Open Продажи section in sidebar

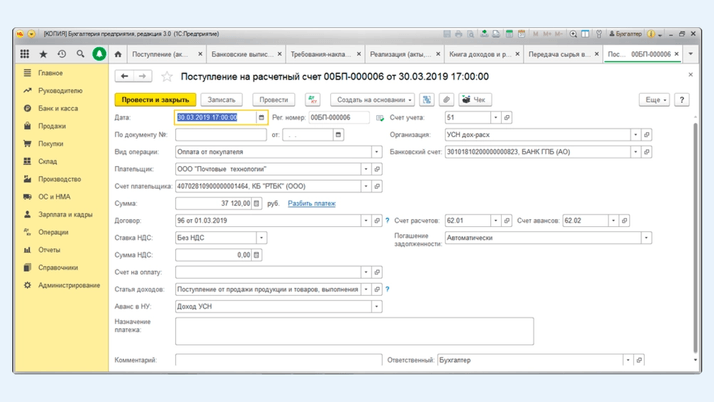51,126
